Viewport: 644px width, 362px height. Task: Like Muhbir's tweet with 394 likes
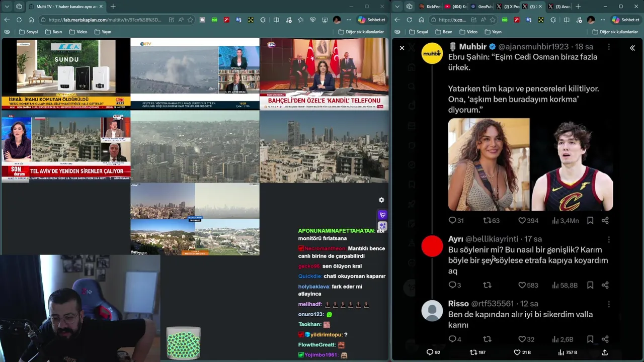pyautogui.click(x=528, y=220)
